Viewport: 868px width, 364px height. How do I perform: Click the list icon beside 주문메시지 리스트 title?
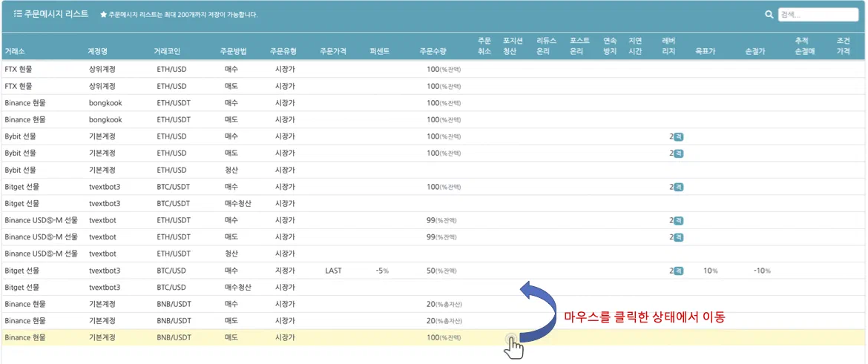click(18, 14)
